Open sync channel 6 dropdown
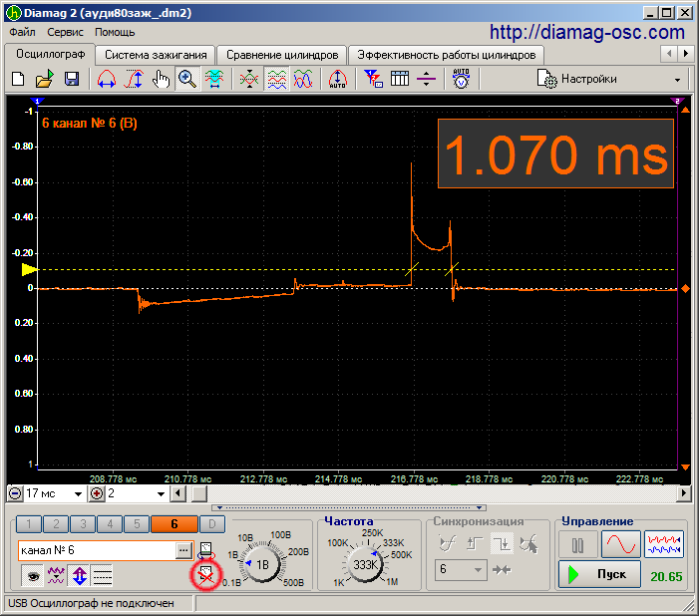Screen dimensions: 699x616 [460, 569]
